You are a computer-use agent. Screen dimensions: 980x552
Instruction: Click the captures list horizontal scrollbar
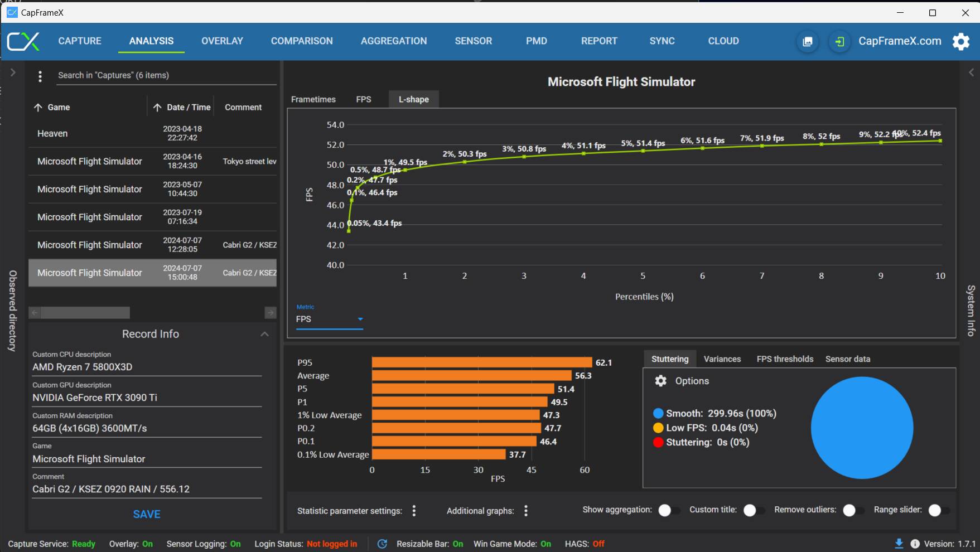pyautogui.click(x=85, y=313)
